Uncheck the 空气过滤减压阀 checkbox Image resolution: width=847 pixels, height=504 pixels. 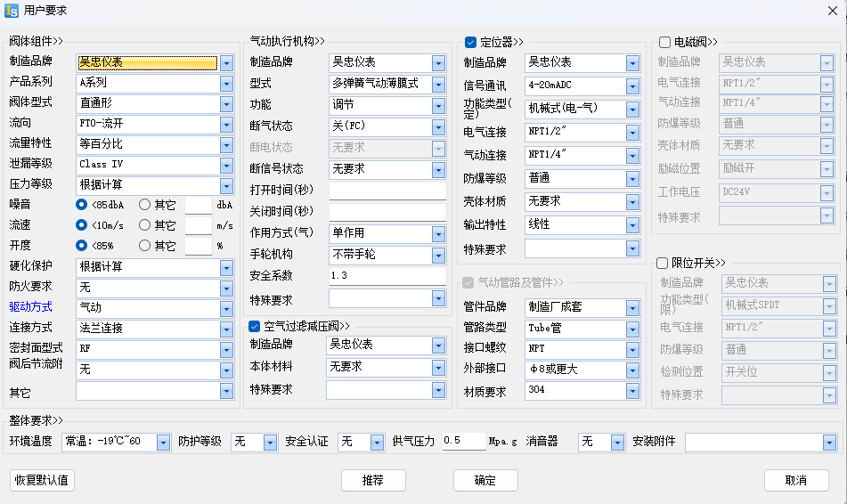[x=254, y=326]
